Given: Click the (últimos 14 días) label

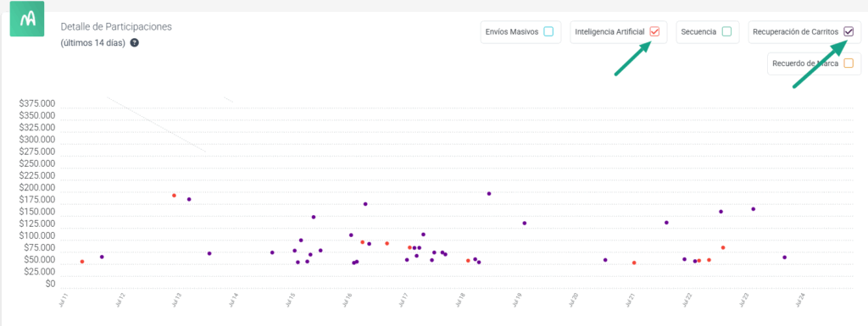Looking at the screenshot, I should tap(93, 43).
